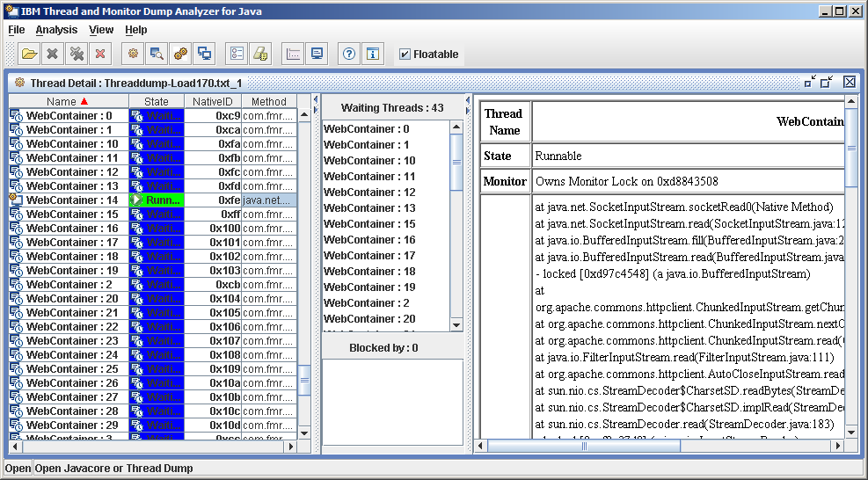Click Owns Monitor Lock on 0xd8843508 text
The image size is (868, 480).
tap(627, 182)
